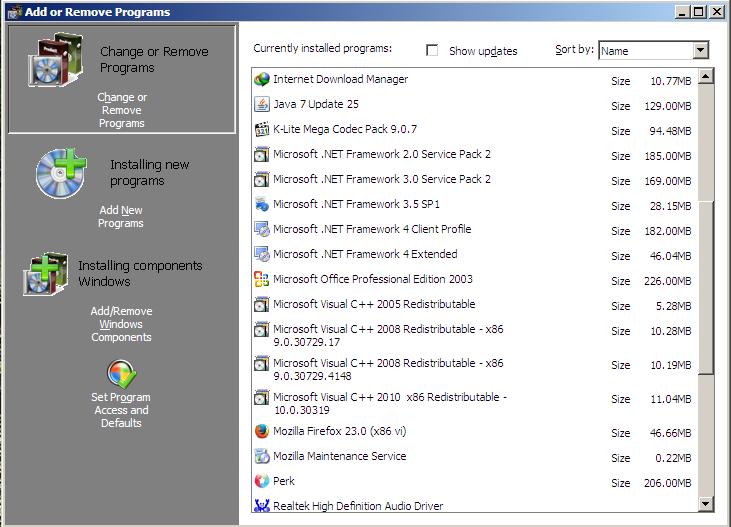
Task: Select Microsoft .NET Framework 3.0 Service Pack 2
Action: click(475, 180)
